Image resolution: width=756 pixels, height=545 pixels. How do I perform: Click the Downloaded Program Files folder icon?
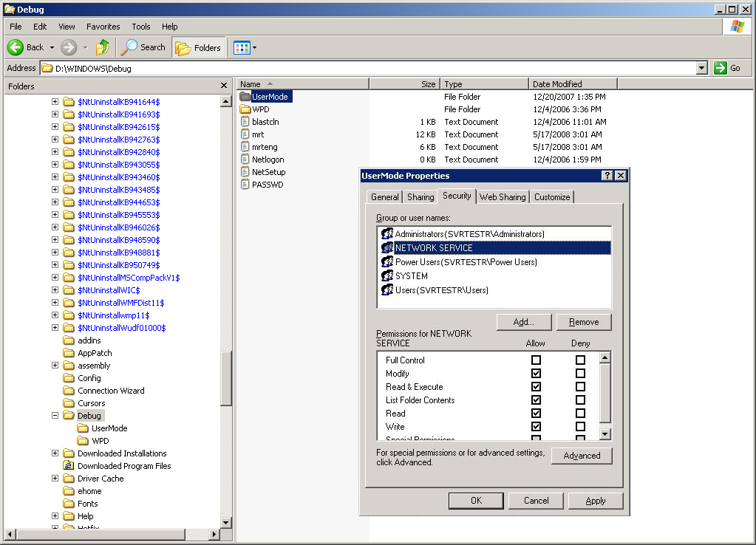[x=69, y=465]
